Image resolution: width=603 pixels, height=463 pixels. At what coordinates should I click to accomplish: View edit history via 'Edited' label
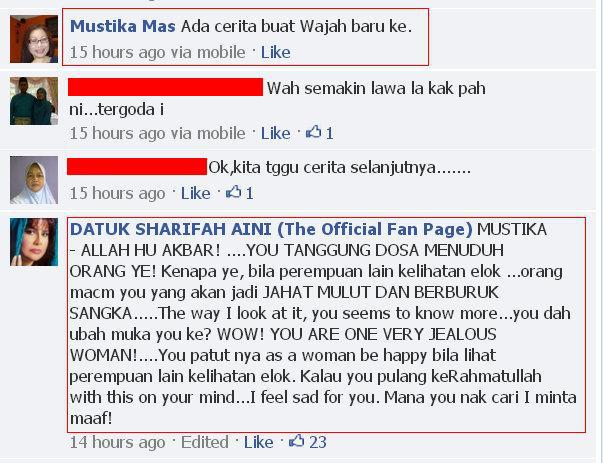[205, 442]
